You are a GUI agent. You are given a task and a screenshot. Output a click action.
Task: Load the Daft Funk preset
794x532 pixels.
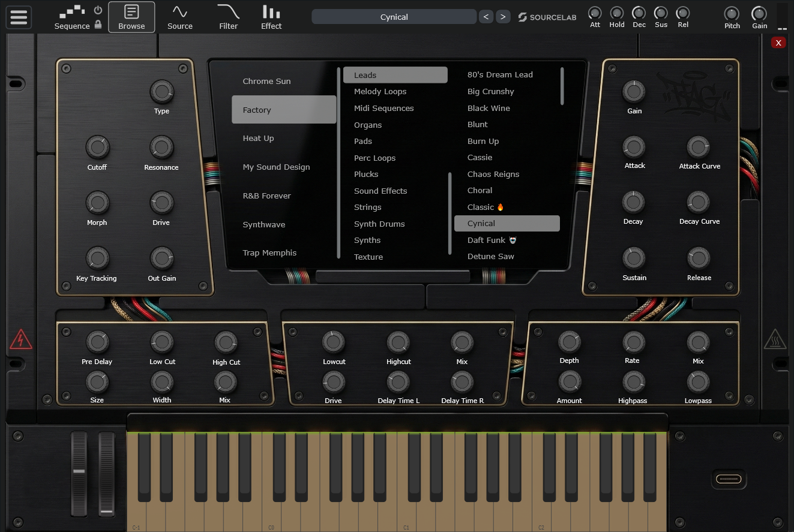pos(487,240)
